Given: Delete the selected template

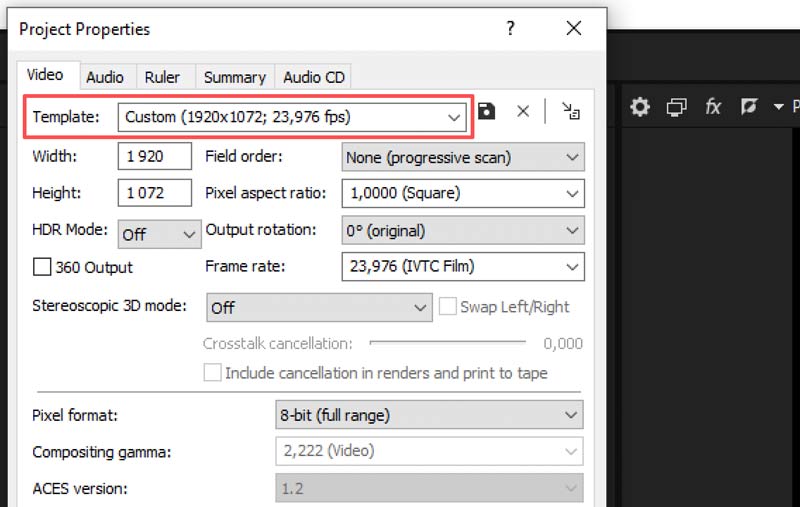Looking at the screenshot, I should [523, 111].
